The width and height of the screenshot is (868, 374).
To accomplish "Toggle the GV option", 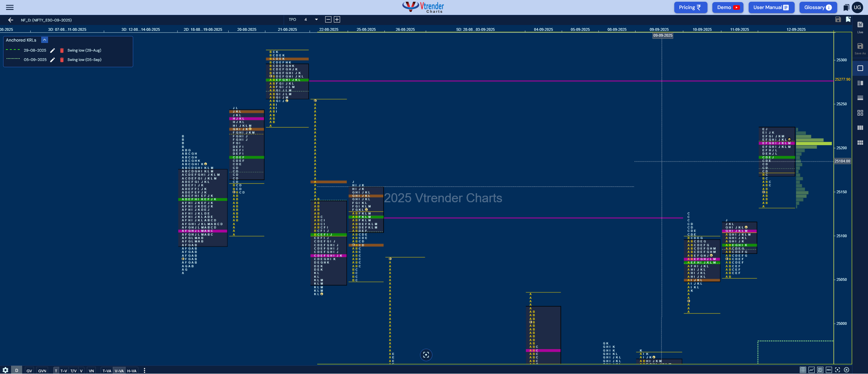I will [29, 371].
